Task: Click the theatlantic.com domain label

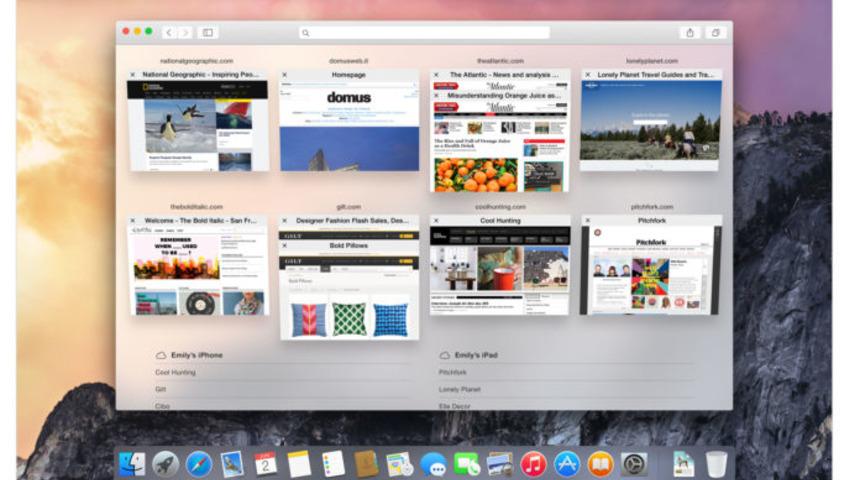Action: [500, 61]
